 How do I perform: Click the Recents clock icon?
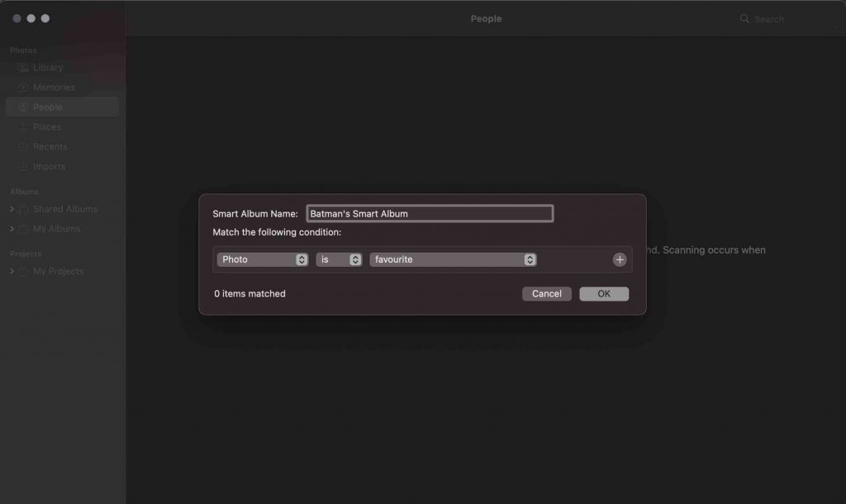(23, 147)
